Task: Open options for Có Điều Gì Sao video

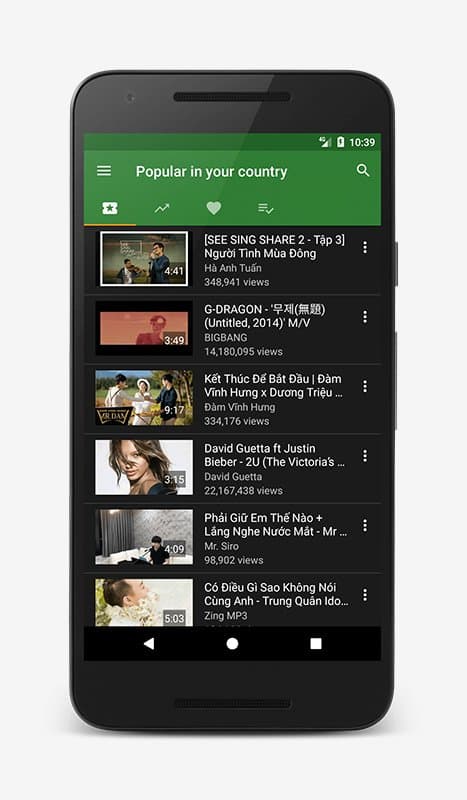Action: coord(365,595)
